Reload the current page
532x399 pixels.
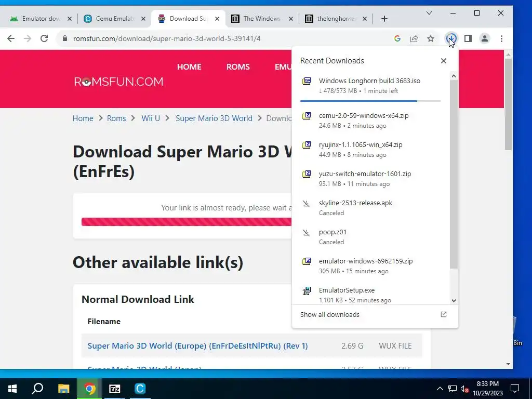pos(44,38)
